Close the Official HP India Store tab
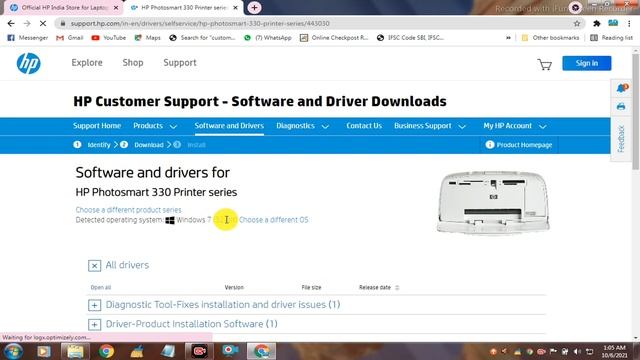 coord(116,8)
